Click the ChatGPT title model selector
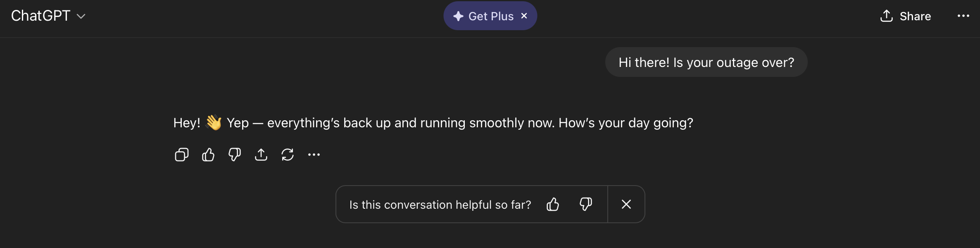This screenshot has width=980, height=248. pos(40,16)
